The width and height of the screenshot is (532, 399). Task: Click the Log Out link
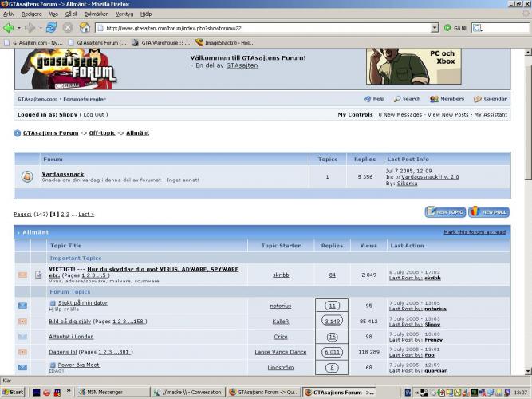pos(93,115)
